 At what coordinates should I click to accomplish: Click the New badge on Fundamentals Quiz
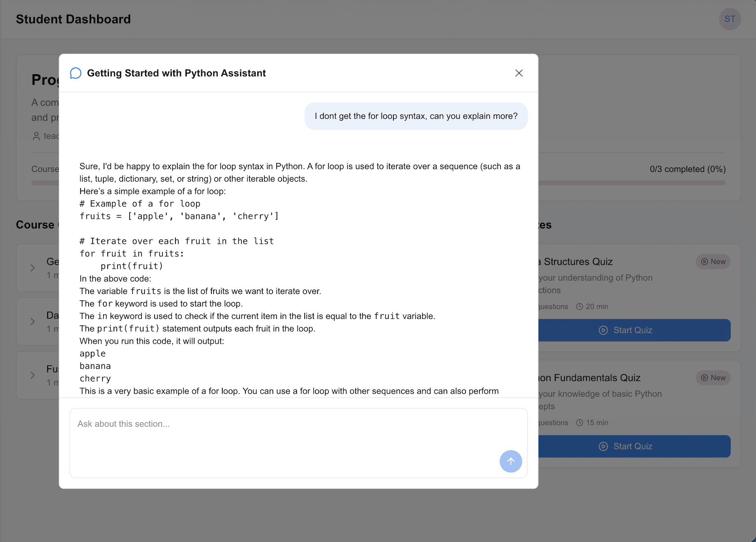[x=713, y=378]
